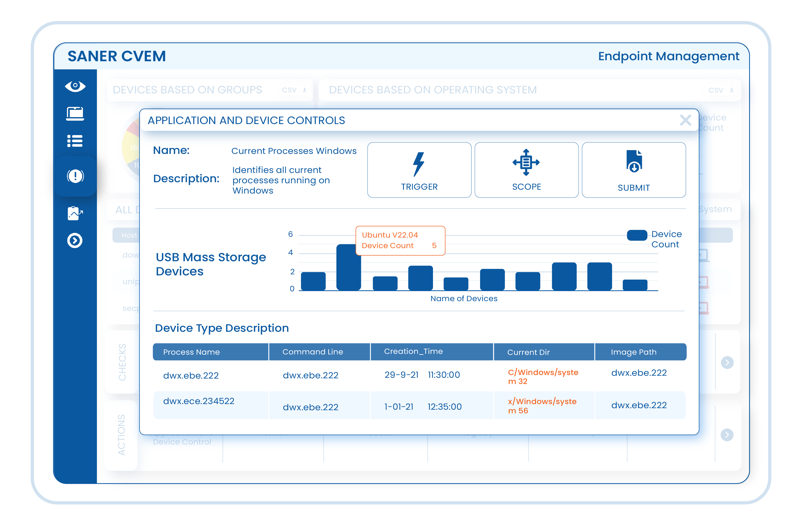Select the list view icon in sidebar
This screenshot has width=798, height=532.
pyautogui.click(x=75, y=141)
